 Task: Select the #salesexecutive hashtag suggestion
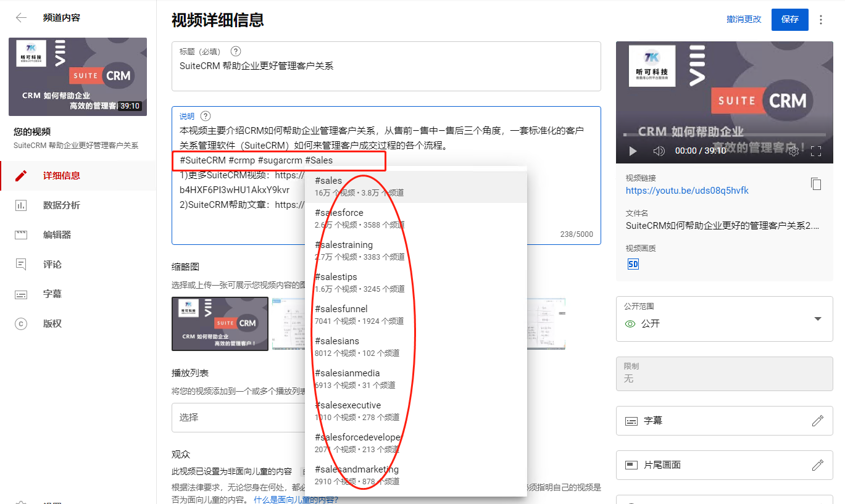[x=416, y=411]
